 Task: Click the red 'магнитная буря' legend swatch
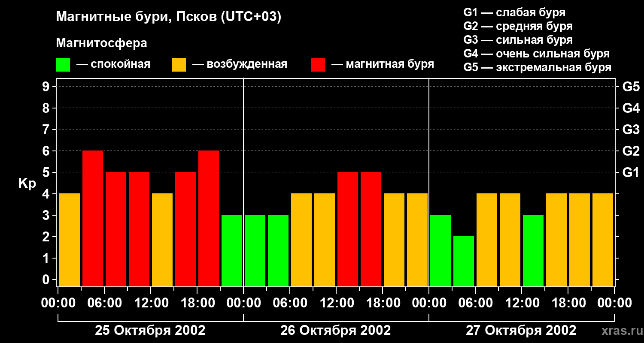click(318, 65)
